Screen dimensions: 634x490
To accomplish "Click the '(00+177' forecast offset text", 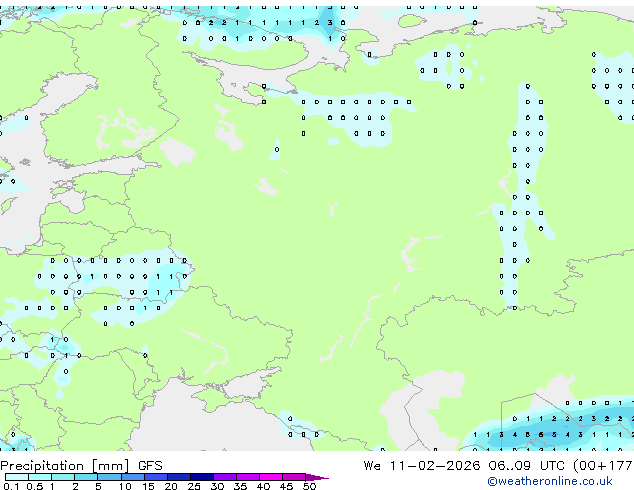I will 602,466.
